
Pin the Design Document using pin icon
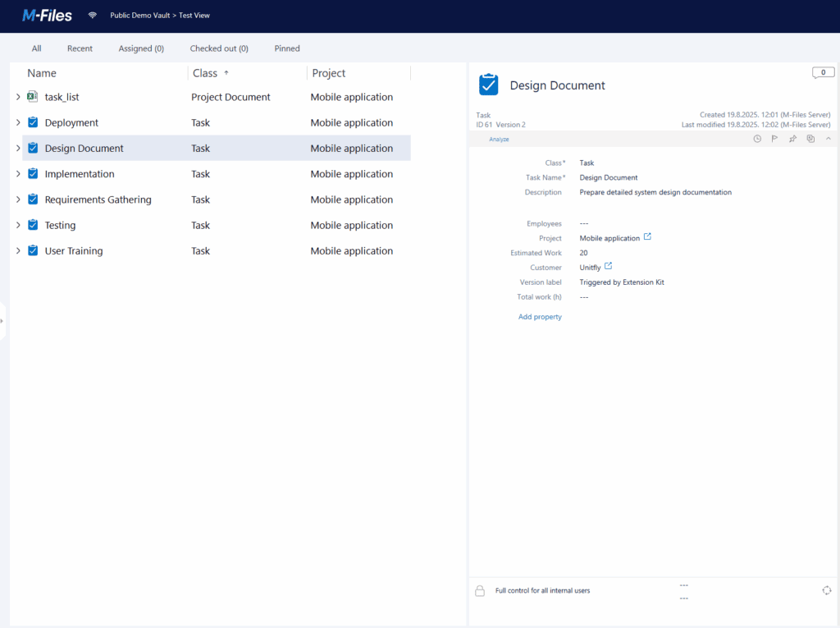792,140
